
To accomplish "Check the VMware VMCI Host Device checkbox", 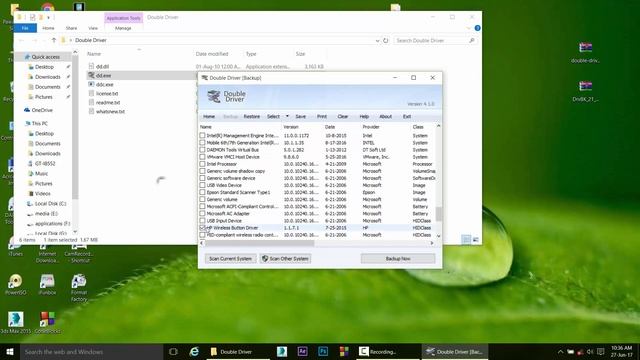I will click(202, 157).
